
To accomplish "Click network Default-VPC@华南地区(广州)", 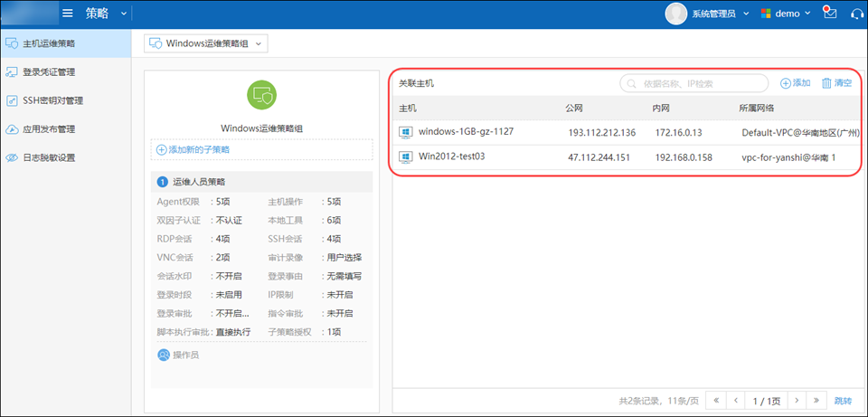I will click(801, 133).
